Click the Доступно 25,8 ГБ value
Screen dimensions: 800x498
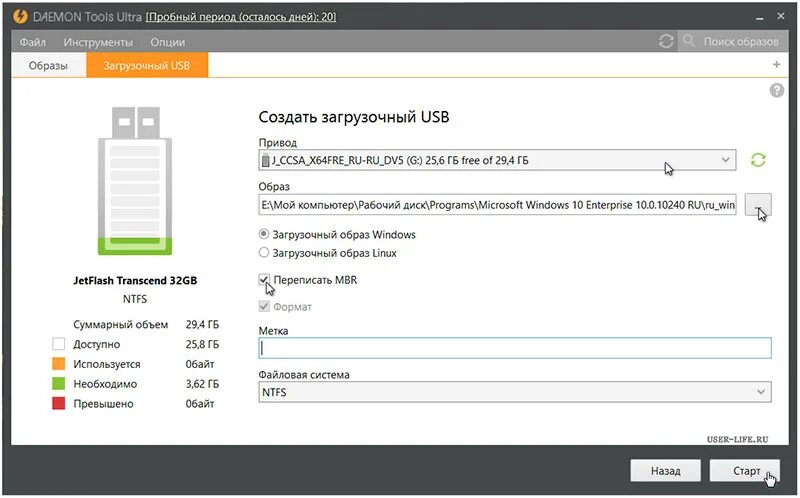point(202,344)
